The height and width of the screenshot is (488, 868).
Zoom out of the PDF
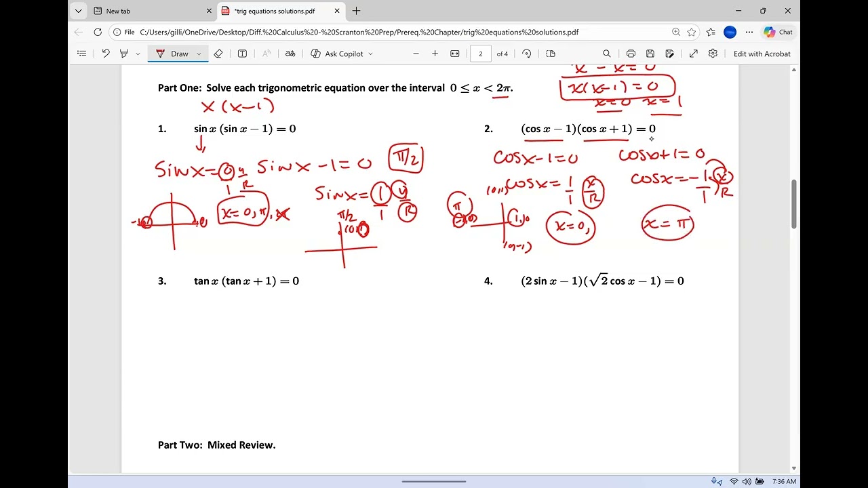416,54
